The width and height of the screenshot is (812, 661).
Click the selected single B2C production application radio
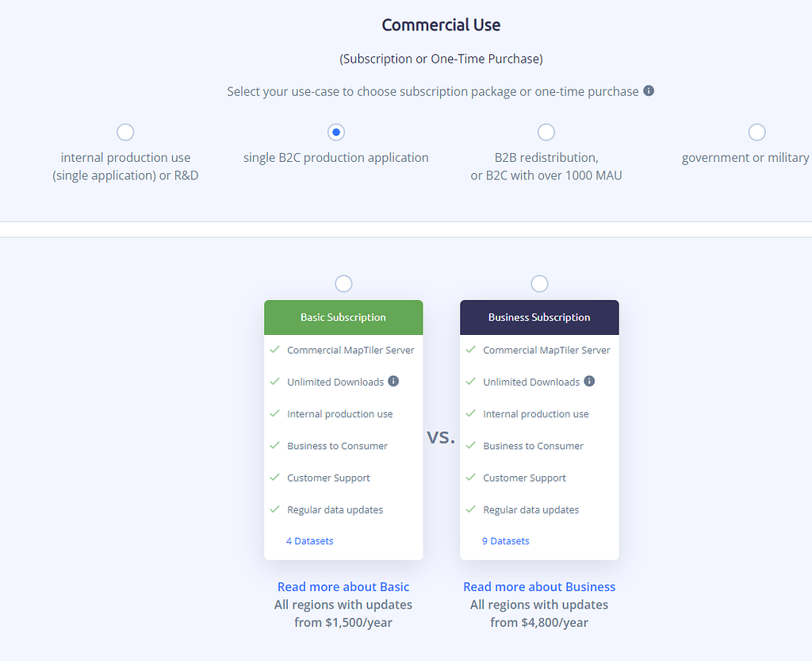(x=335, y=132)
